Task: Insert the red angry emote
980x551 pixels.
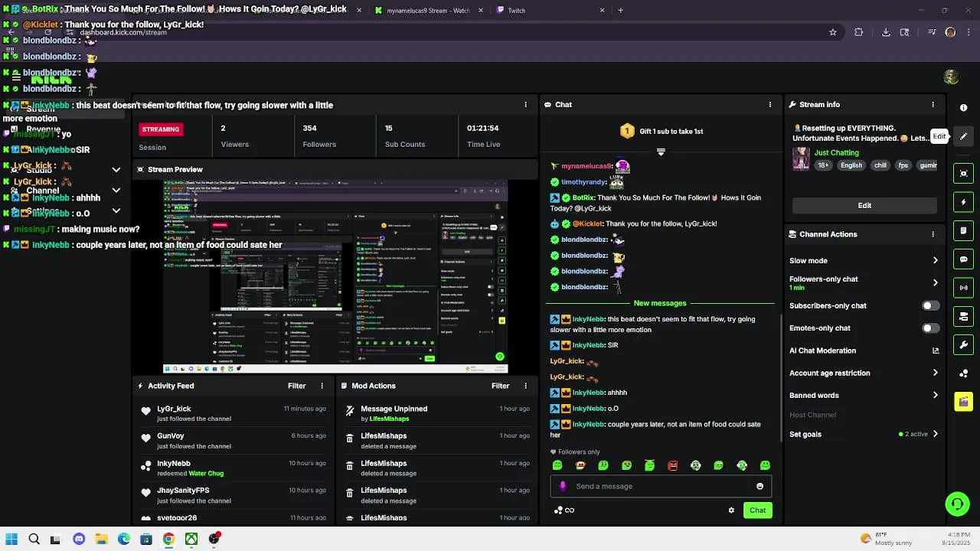Action: click(673, 465)
